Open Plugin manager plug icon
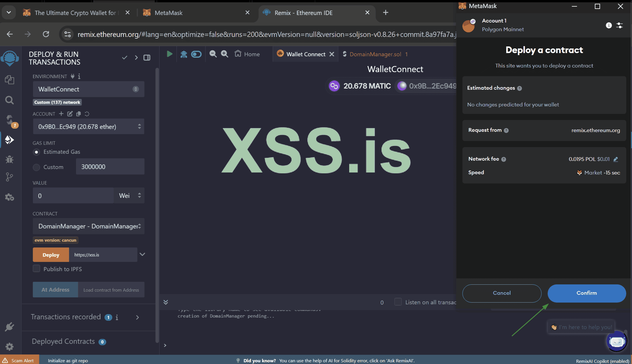This screenshot has width=632, height=364. (10, 327)
